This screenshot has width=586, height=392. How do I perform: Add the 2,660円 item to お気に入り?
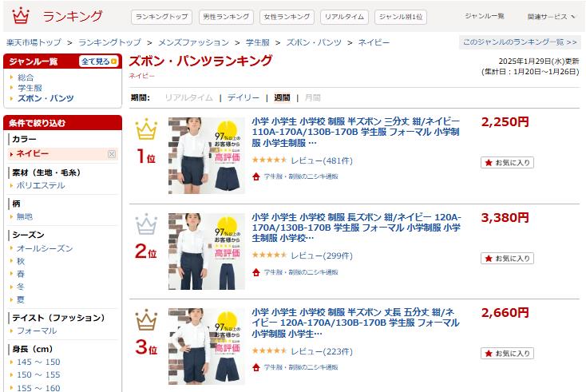coord(507,353)
